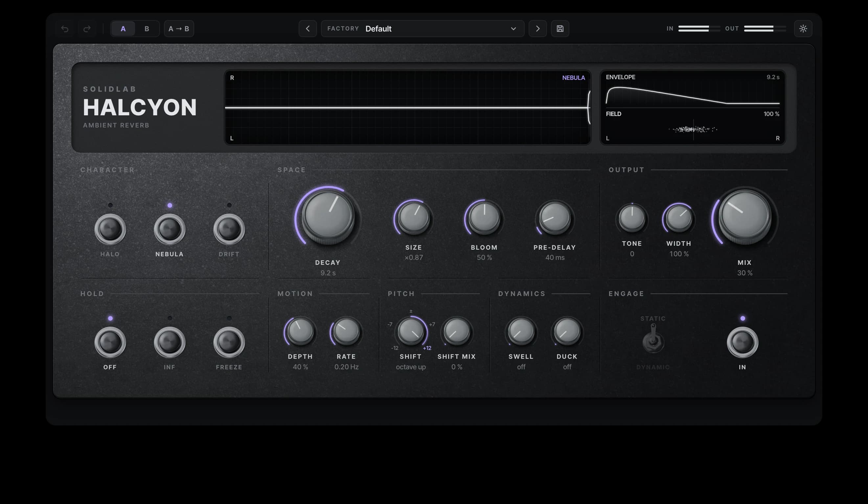The height and width of the screenshot is (504, 868).
Task: Click the SIZE knob
Action: 414,218
